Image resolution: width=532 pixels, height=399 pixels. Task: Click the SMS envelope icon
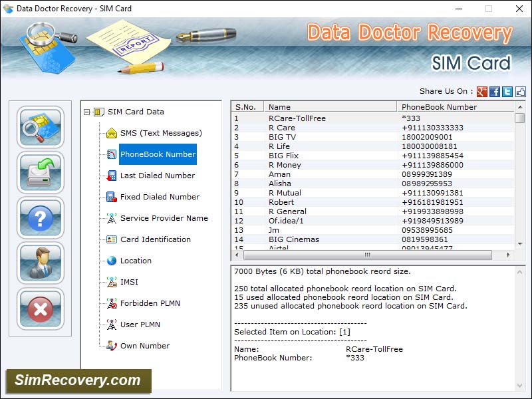pos(112,133)
